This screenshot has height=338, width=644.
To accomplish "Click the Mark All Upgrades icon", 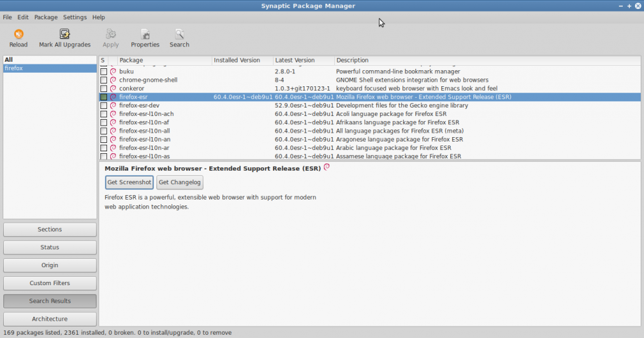I will coord(64,34).
